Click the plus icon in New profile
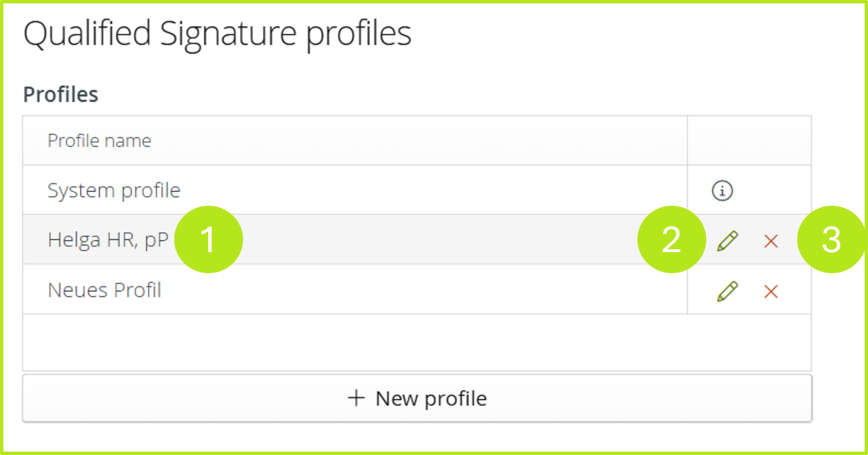The width and height of the screenshot is (868, 455). point(356,398)
